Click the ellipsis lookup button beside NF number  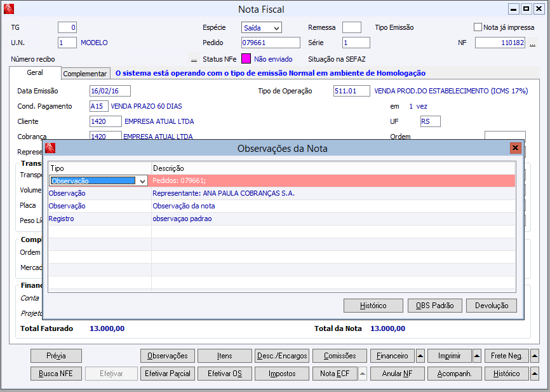532,43
